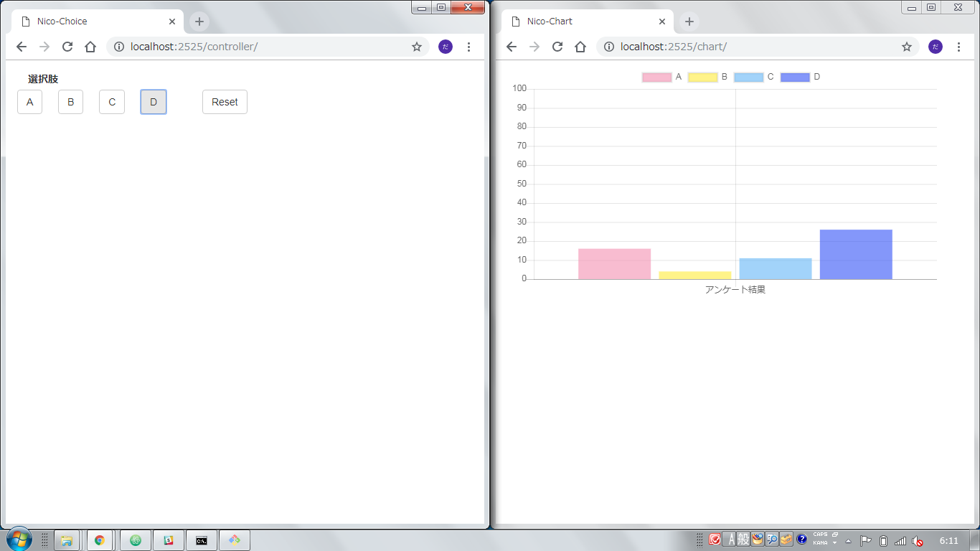
Task: Vote for choice D
Action: (153, 102)
